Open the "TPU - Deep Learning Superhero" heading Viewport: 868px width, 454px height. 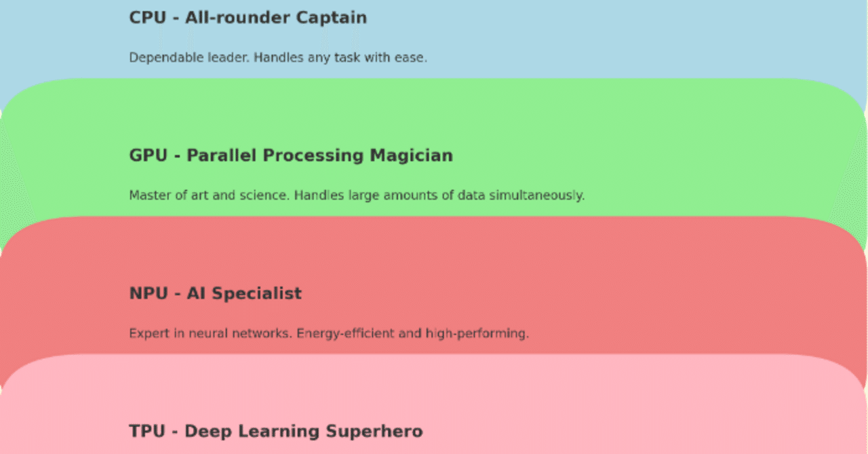(x=275, y=431)
